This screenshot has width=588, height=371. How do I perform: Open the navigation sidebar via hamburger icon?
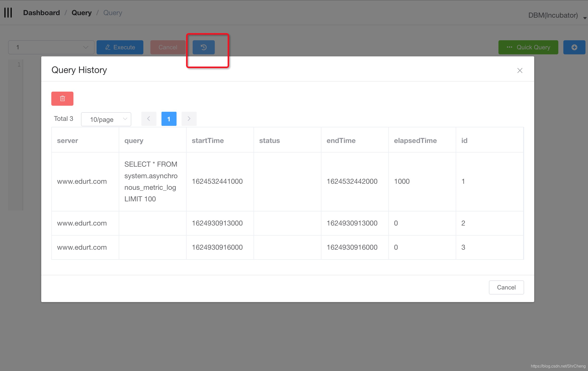[8, 12]
